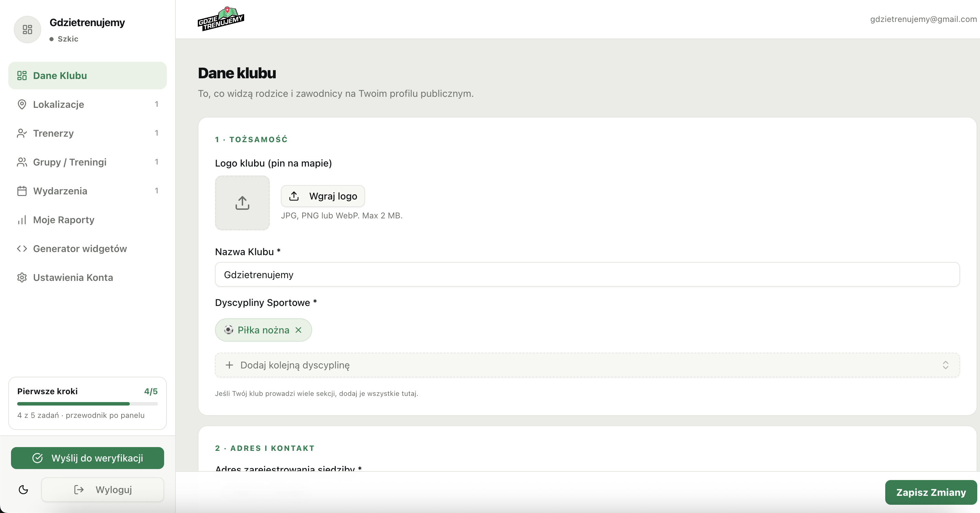This screenshot has height=513, width=980.
Task: Click the Zapisz Zmiany button
Action: coord(931,492)
